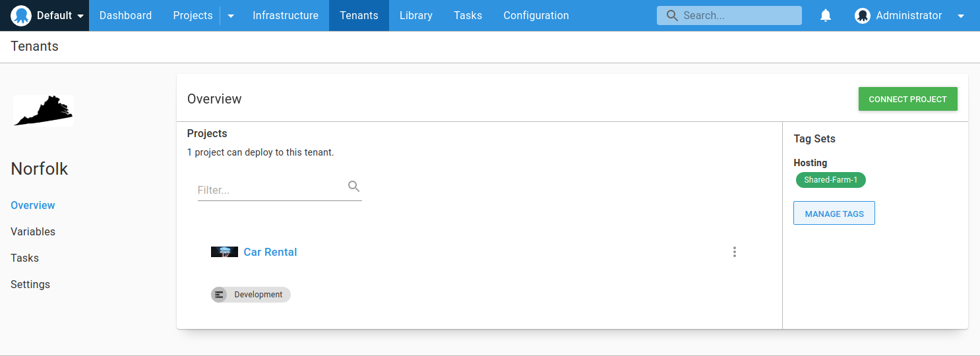Open the notifications bell
This screenshot has height=356, width=980.
point(825,16)
